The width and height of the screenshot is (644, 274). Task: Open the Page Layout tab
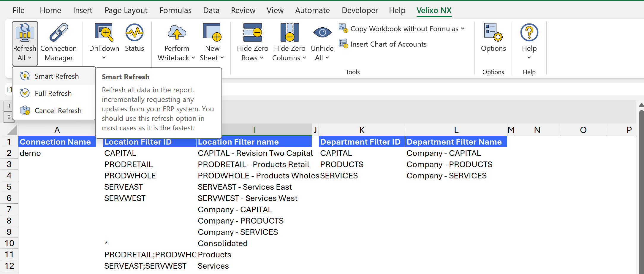126,10
